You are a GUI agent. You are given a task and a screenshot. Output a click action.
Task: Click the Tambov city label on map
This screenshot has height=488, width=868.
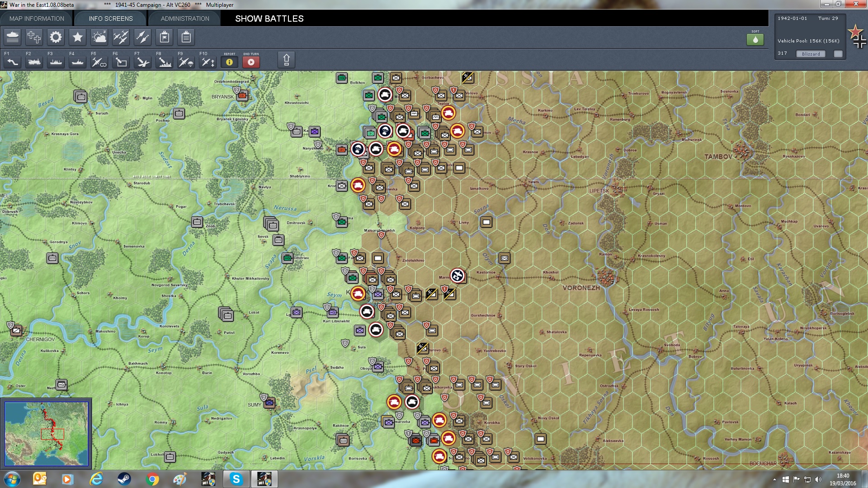pos(718,157)
